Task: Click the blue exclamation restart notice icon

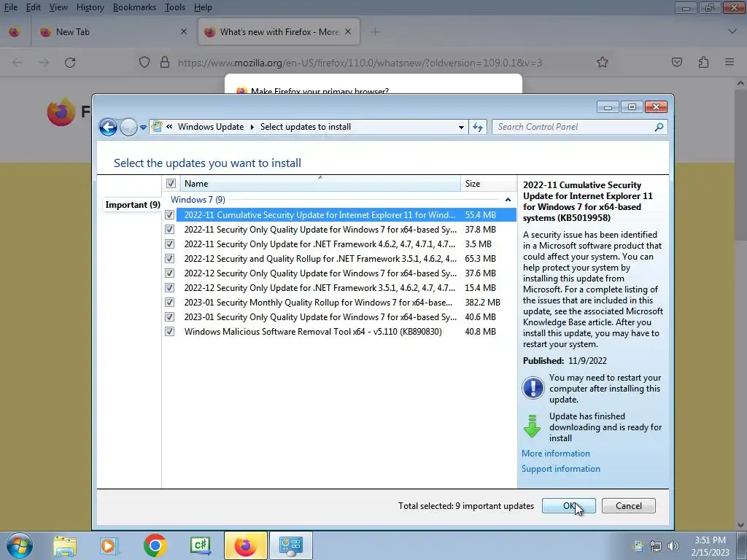Action: (533, 388)
